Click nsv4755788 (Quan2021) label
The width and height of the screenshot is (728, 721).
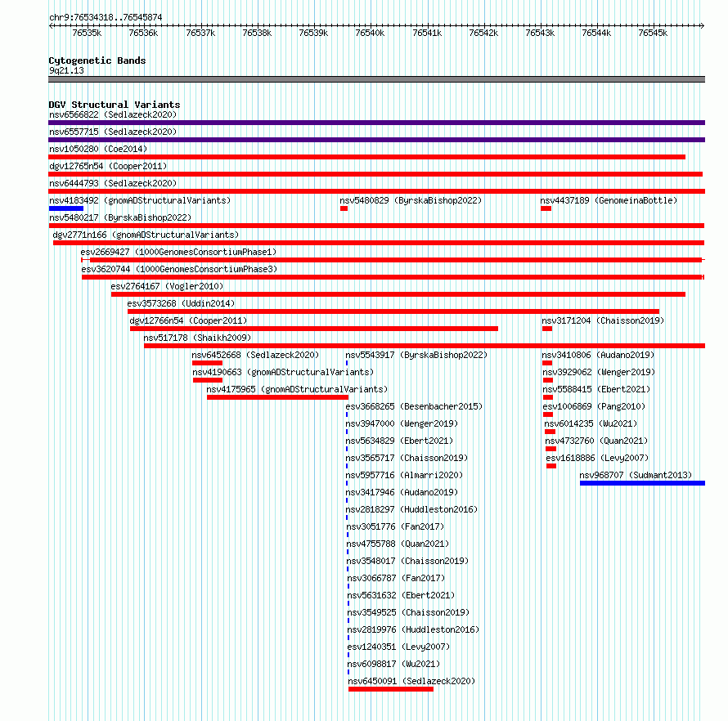point(398,544)
